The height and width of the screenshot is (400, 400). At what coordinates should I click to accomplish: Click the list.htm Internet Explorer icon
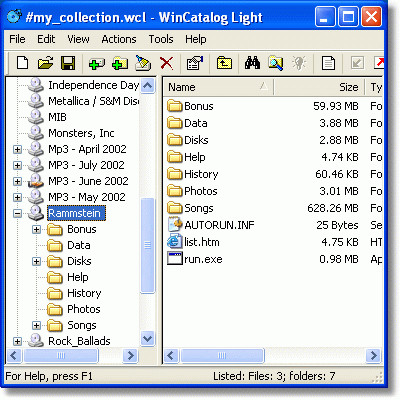click(175, 242)
